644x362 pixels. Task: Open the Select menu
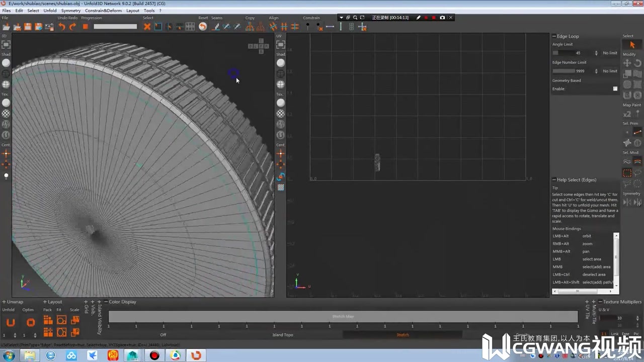point(33,11)
